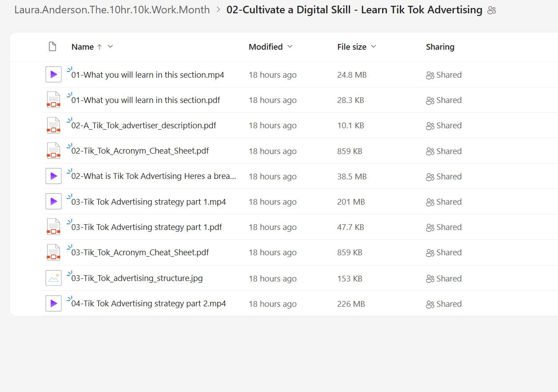The width and height of the screenshot is (558, 392).
Task: Click image icon for 03-Tik_Tok_advertising_structure.jpg
Action: [x=53, y=278]
